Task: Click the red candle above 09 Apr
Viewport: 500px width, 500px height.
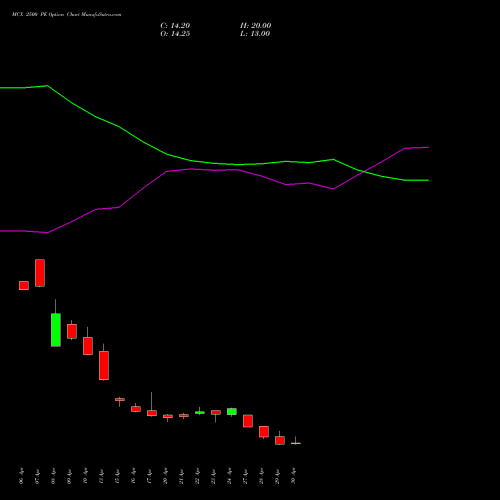Action: 72,331
